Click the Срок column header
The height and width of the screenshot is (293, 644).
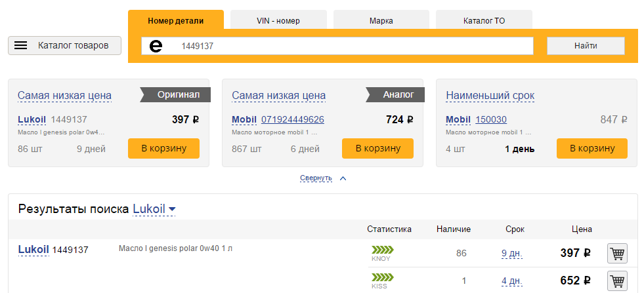click(515, 229)
